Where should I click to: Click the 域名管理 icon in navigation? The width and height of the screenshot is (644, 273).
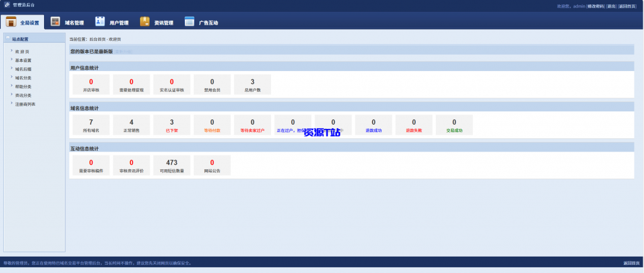[x=55, y=21]
